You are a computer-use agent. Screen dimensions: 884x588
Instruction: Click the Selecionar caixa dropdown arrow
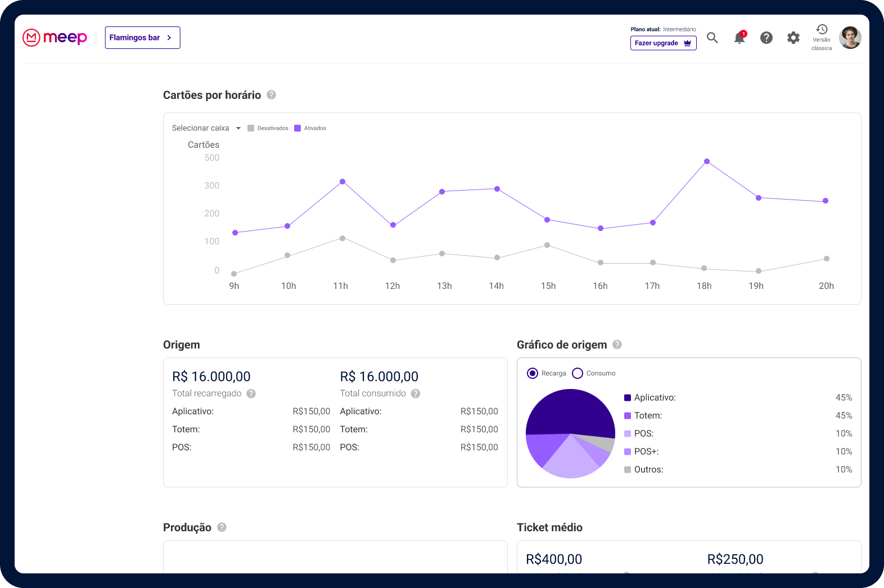[238, 128]
